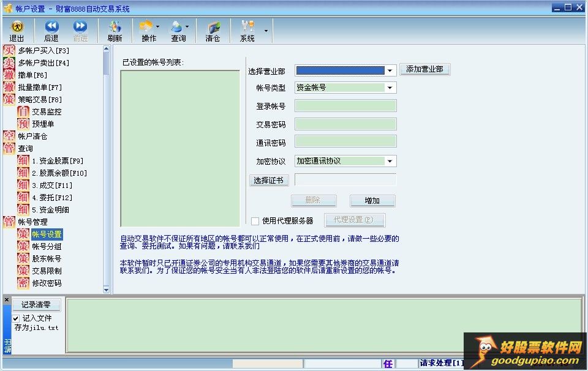Click the 细 icon beside 5.资金明细

(x=23, y=209)
